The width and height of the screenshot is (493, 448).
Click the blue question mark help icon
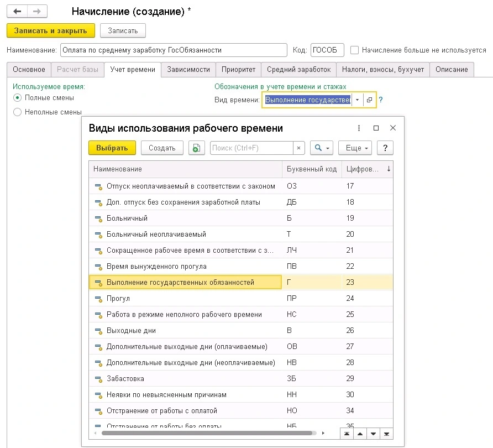click(381, 100)
